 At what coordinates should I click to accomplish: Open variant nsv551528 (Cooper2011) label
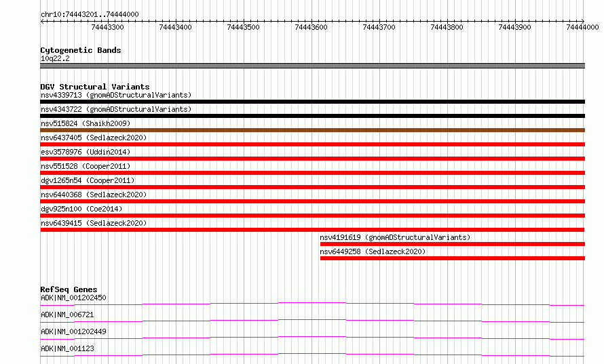86,166
